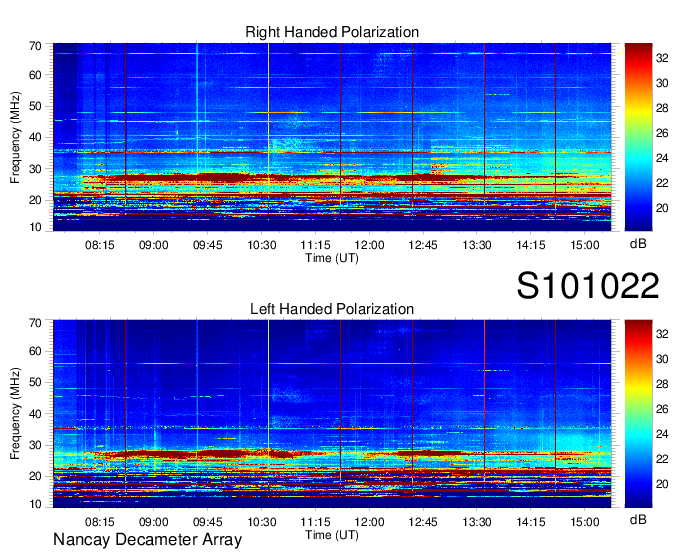Click "11:15" time tick of Left Handed plot
Viewport: 680px width, 552px height.
click(315, 522)
